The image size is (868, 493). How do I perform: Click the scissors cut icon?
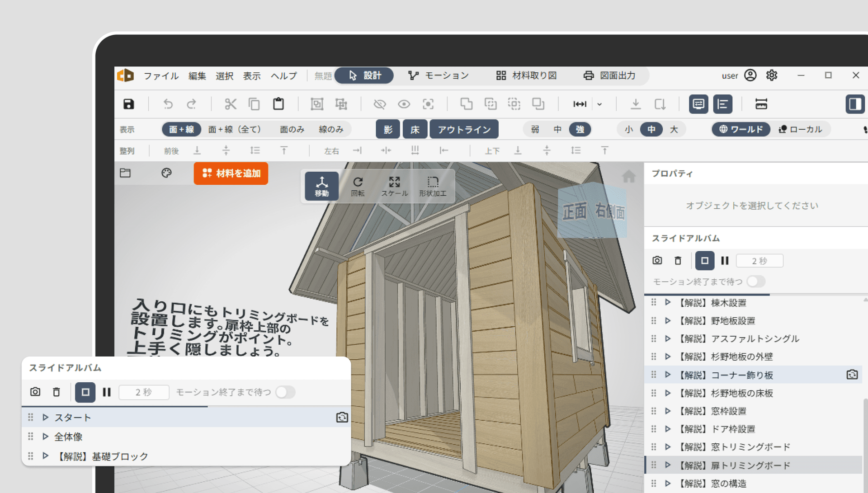231,104
